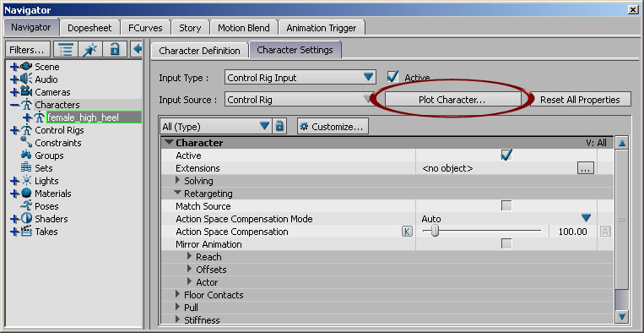Viewport: 644px width, 333px height.
Task: Click the Customize... button
Action: click(333, 127)
